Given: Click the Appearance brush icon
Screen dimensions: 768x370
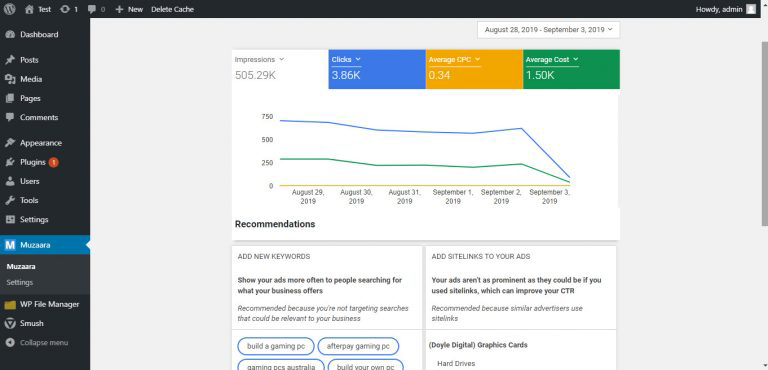Looking at the screenshot, I should click(10, 143).
